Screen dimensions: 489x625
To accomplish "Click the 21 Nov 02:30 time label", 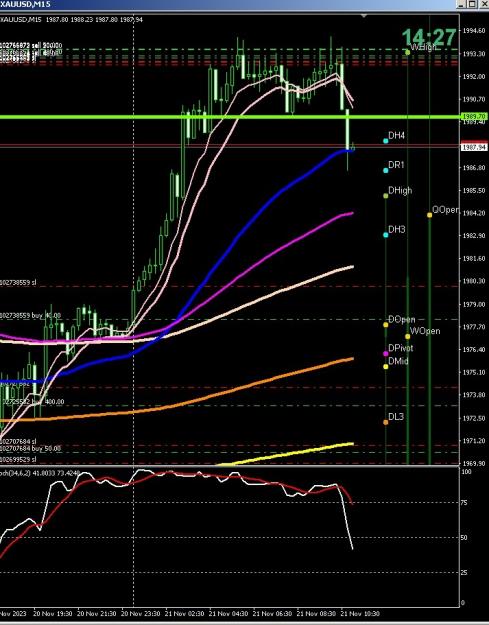I will click(185, 613).
